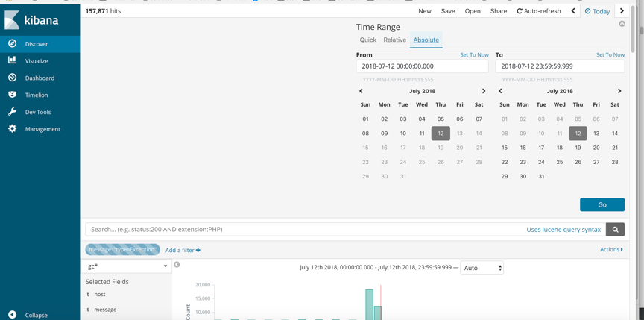The image size is (644, 320).
Task: Switch to the Quick tab
Action: coord(368,40)
